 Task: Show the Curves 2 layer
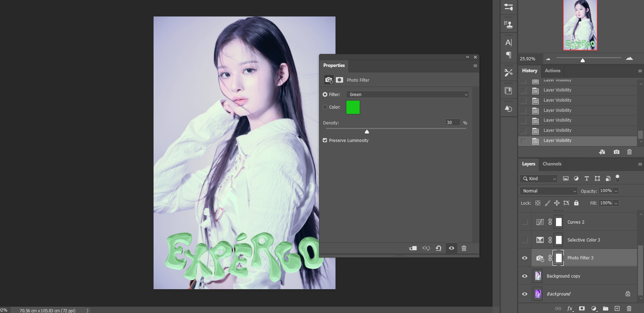[525, 222]
